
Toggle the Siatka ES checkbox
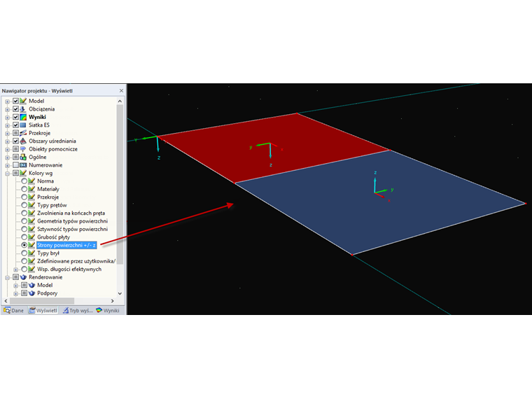pyautogui.click(x=15, y=125)
